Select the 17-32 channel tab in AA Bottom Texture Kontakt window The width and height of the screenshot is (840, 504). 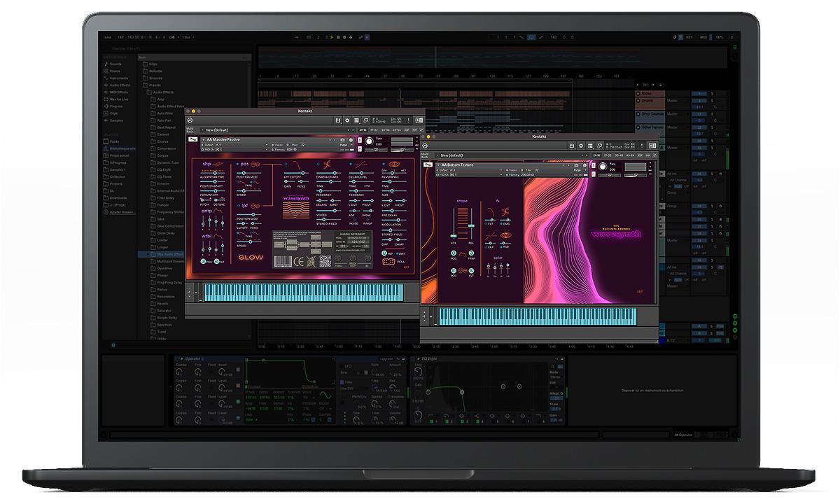pyautogui.click(x=608, y=155)
